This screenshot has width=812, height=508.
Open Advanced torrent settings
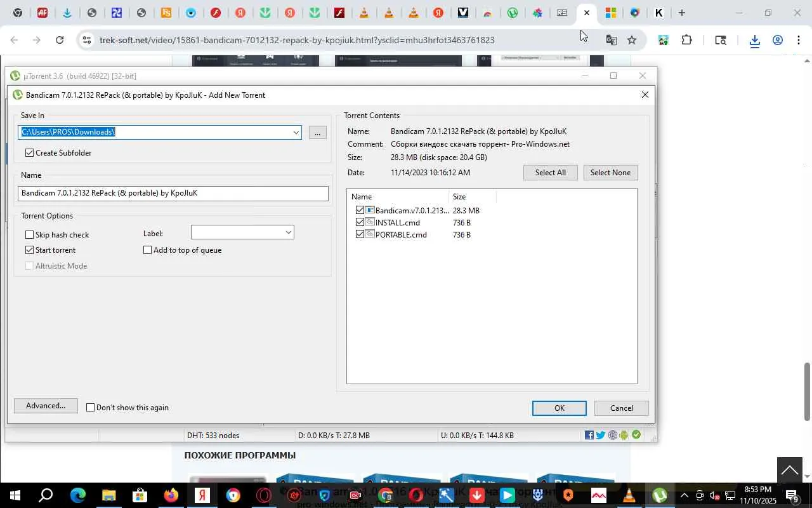click(46, 406)
